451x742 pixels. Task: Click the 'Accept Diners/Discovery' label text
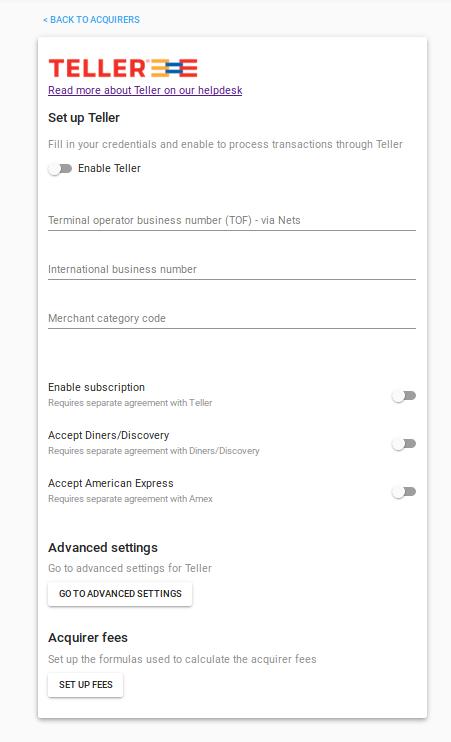pyautogui.click(x=109, y=435)
